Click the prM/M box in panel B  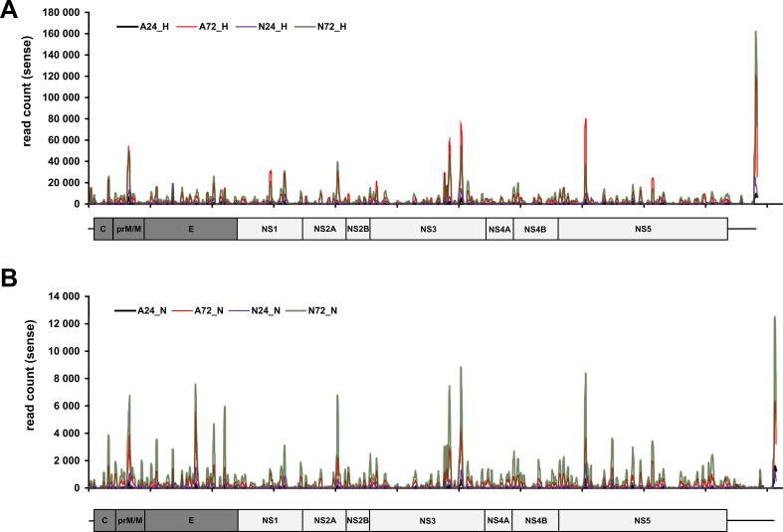tap(129, 520)
